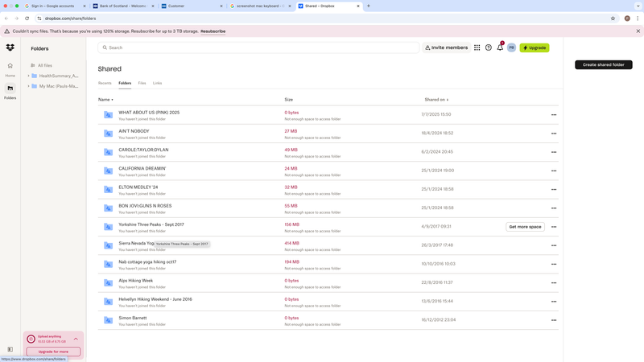Click the PB account avatar
Viewport: 644px width, 362px height.
click(x=511, y=47)
